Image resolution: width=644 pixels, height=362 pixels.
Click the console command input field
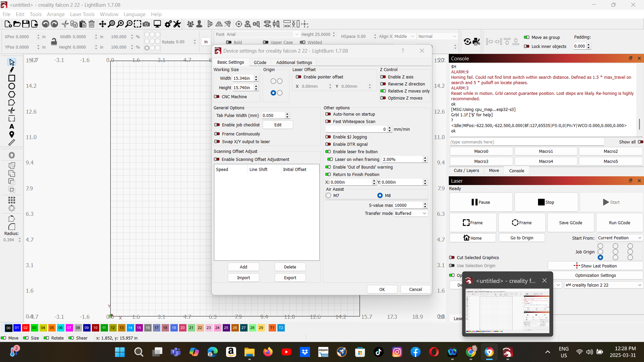tap(527, 142)
